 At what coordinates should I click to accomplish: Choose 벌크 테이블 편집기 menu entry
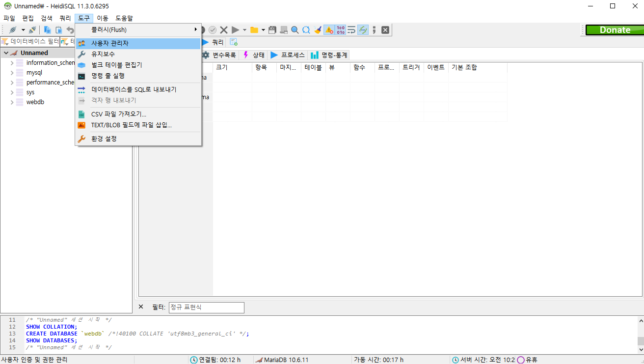tap(138, 65)
